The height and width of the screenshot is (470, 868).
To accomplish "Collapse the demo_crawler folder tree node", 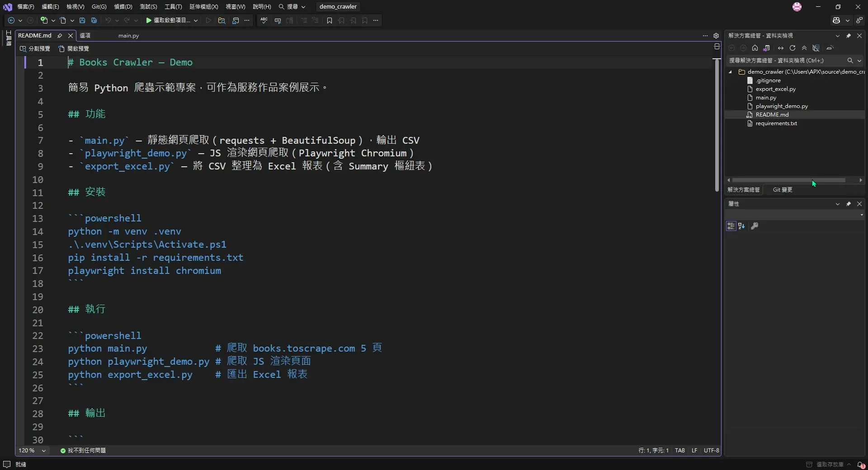I will click(730, 72).
